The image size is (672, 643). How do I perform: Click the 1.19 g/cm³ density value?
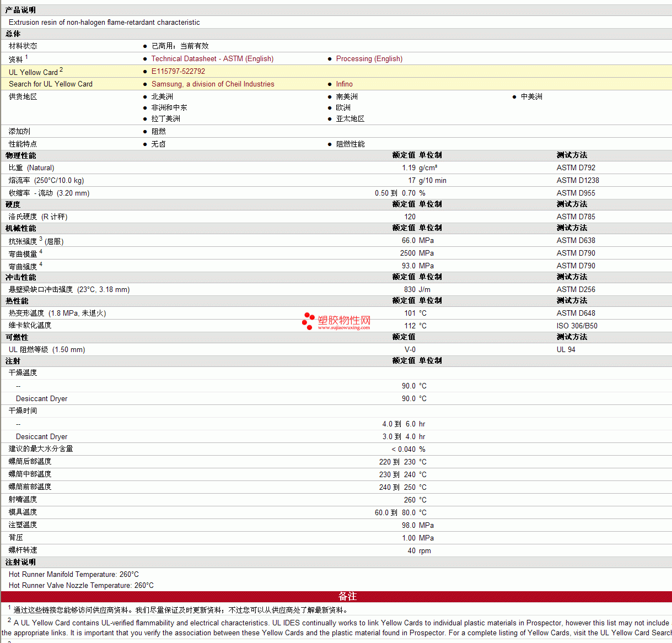point(420,168)
